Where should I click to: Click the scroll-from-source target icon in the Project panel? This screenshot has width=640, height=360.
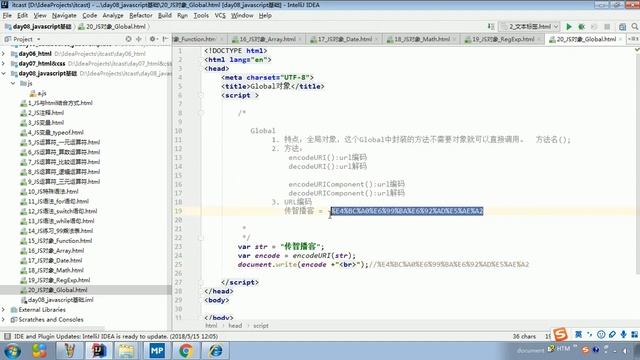coord(129,39)
